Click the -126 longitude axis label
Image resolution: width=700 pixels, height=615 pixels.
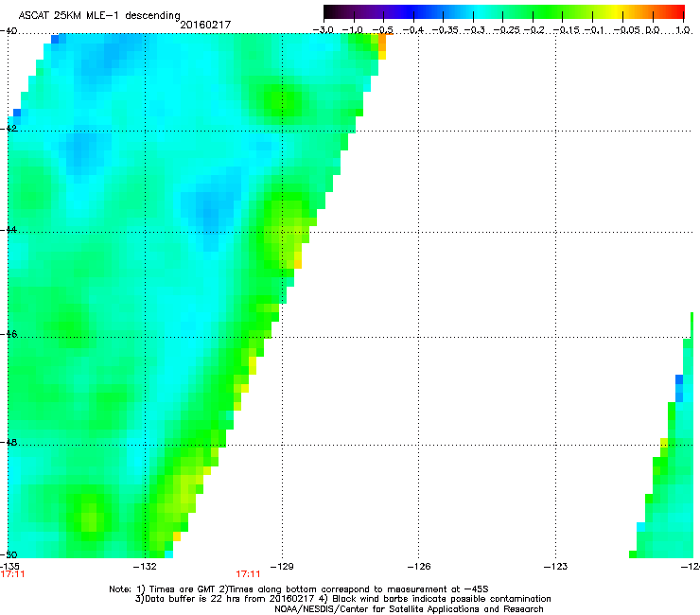tap(419, 567)
